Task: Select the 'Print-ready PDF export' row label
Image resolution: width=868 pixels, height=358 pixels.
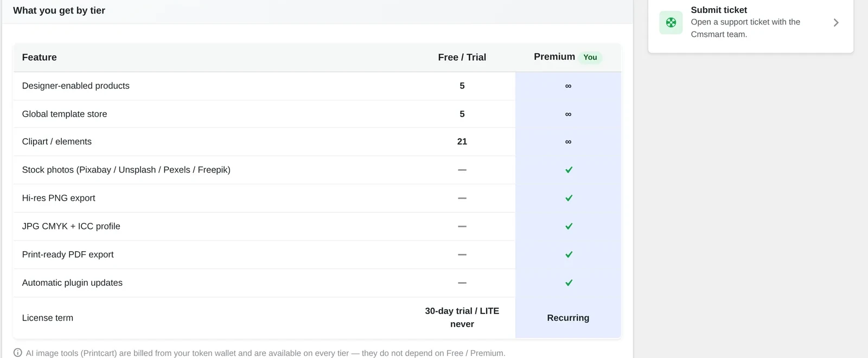Action: (x=68, y=254)
